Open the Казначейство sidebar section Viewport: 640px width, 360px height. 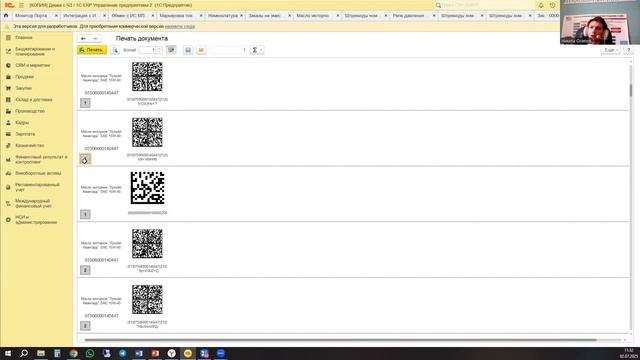pos(29,145)
